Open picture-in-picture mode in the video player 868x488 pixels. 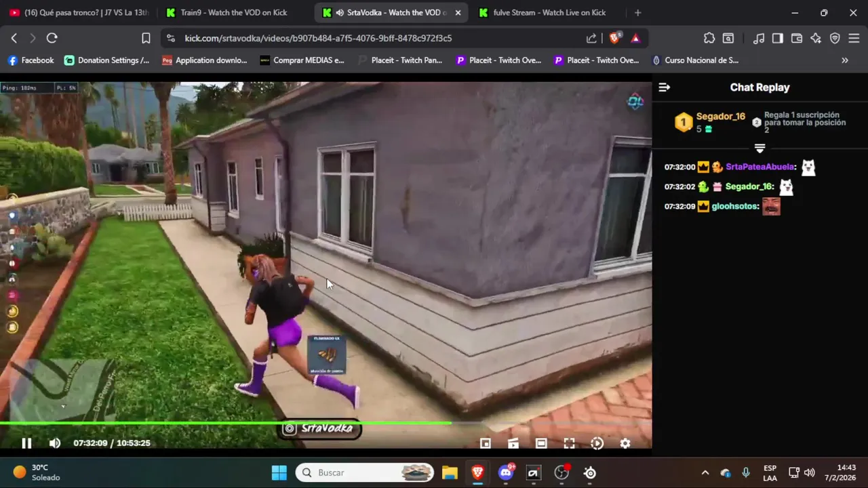(486, 443)
